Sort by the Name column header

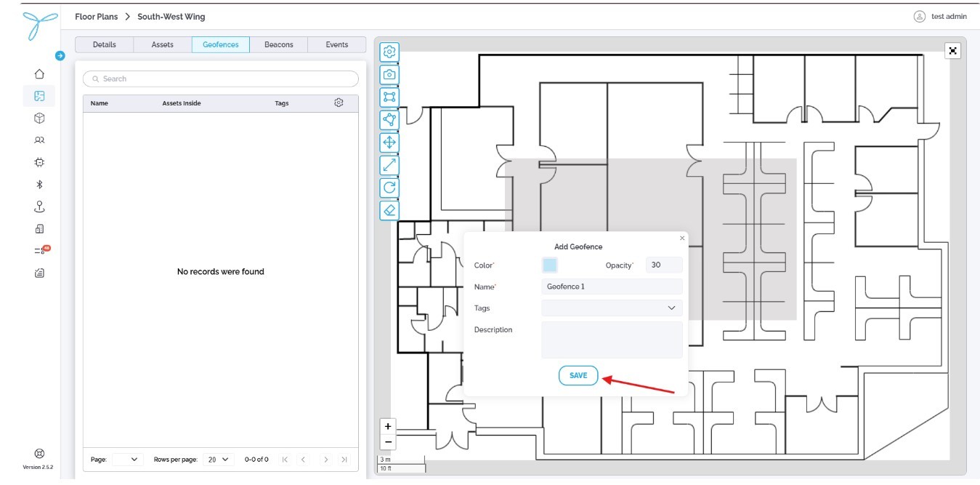(x=100, y=103)
